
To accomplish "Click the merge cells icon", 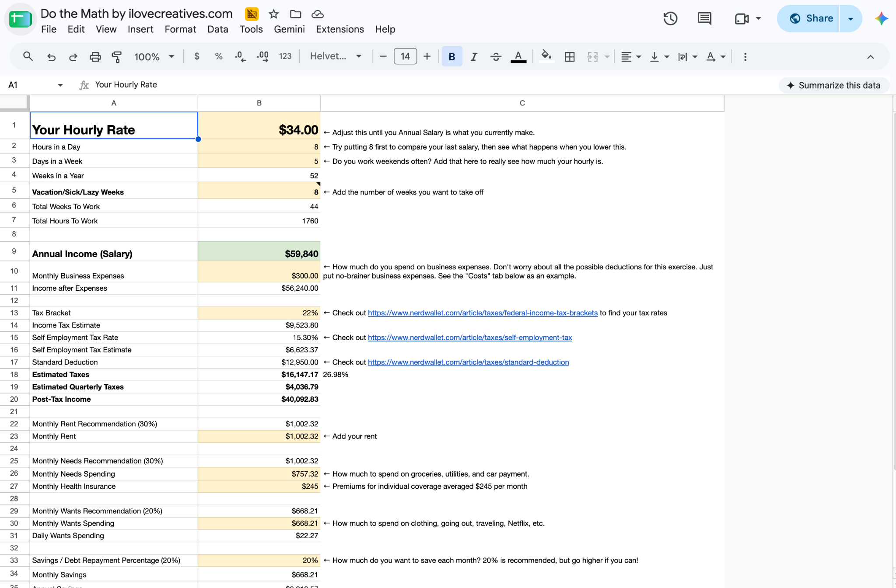I will click(593, 56).
